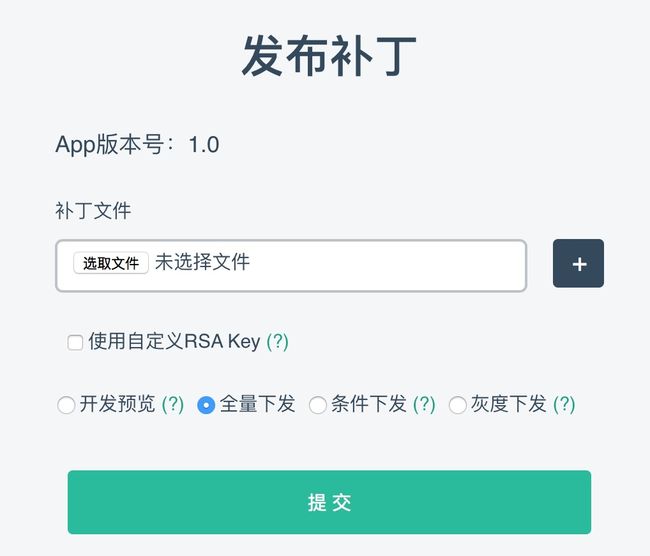Open help tooltip next to 使用自定义RSA Key
This screenshot has height=556, width=650.
(277, 342)
